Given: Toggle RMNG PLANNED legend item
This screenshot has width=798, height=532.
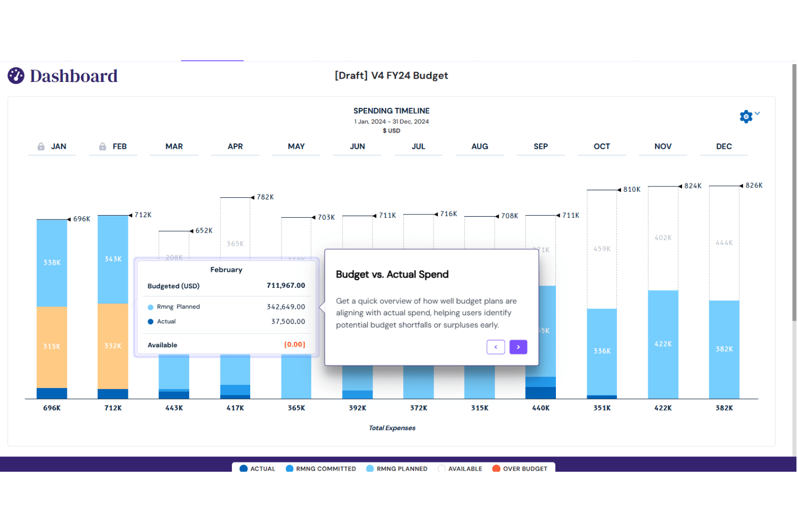Looking at the screenshot, I should pyautogui.click(x=397, y=469).
